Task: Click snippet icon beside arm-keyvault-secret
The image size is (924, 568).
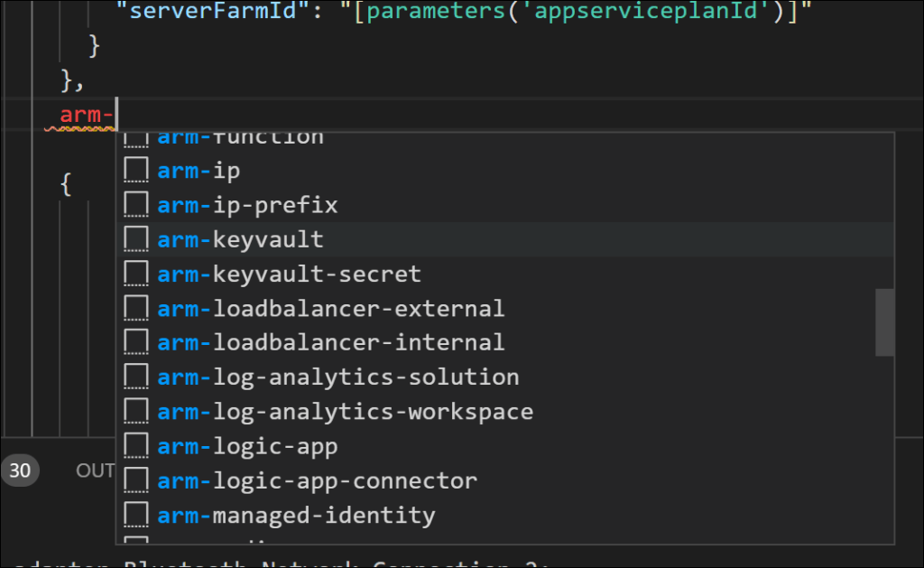Action: click(x=135, y=274)
